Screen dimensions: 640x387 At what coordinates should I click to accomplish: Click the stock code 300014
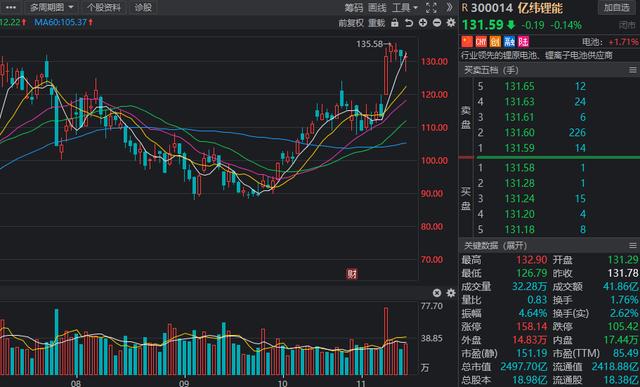tap(492, 8)
